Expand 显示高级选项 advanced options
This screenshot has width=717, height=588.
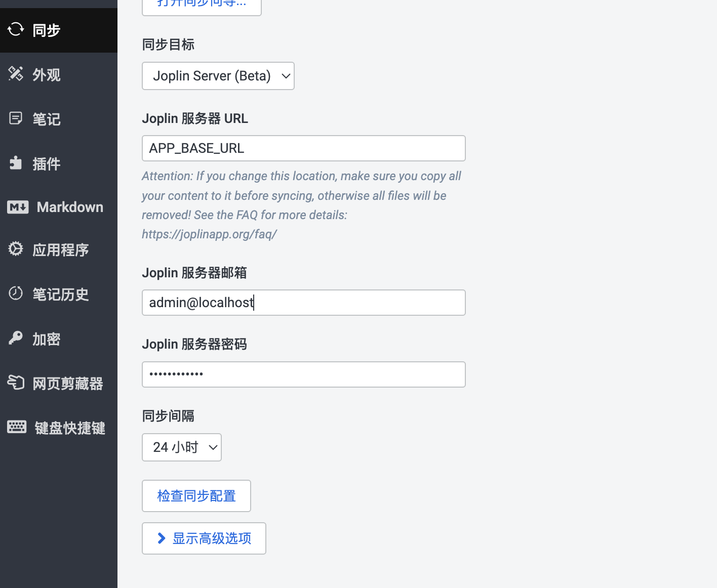click(x=204, y=538)
